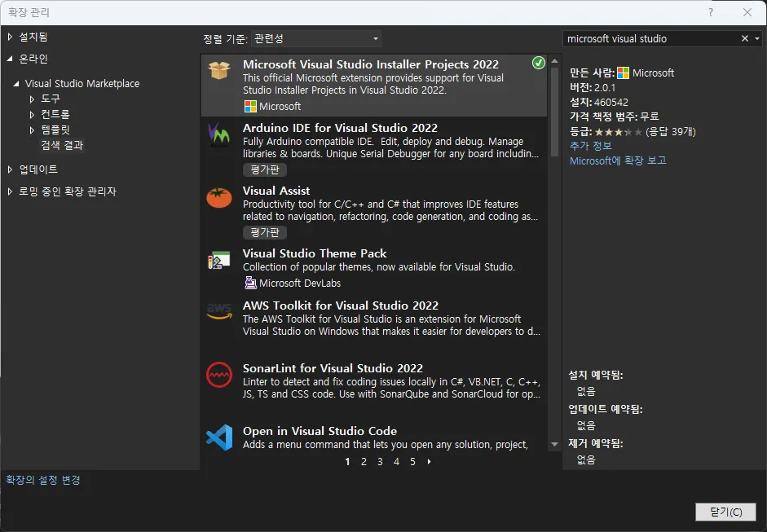767x532 pixels.
Task: Click the SonarLint red circle icon
Action: pos(218,375)
